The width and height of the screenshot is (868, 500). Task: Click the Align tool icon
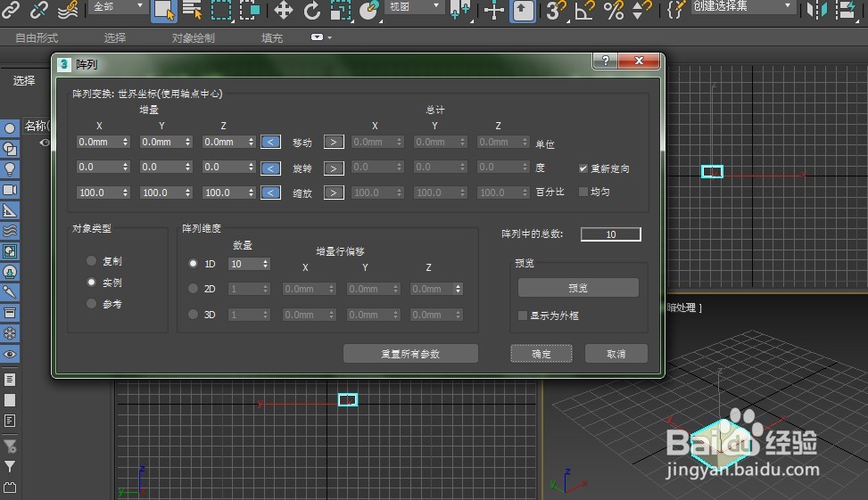pyautogui.click(x=846, y=10)
